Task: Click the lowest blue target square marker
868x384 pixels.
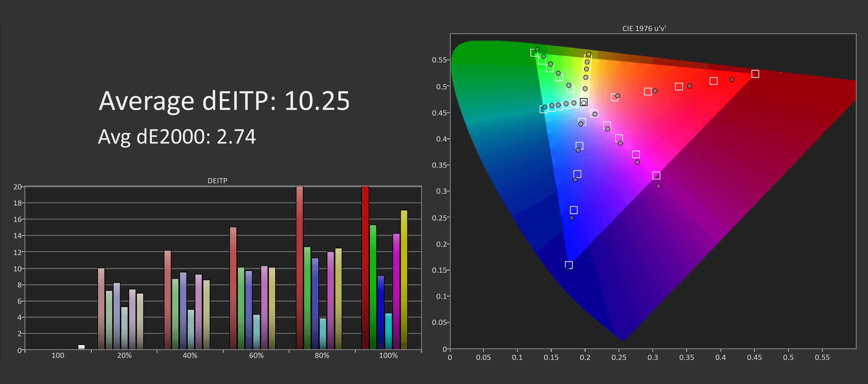Action: (x=569, y=265)
